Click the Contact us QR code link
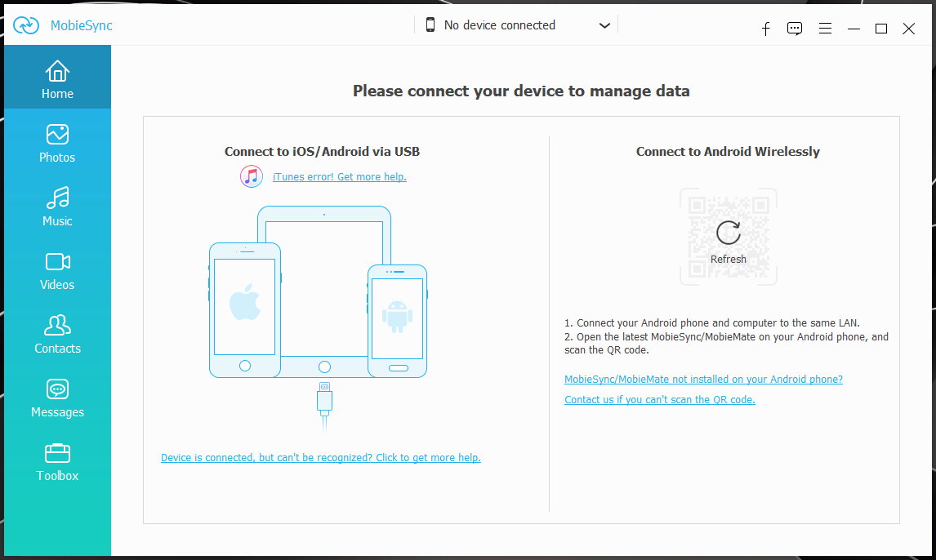Viewport: 936px width, 560px height. tap(660, 400)
